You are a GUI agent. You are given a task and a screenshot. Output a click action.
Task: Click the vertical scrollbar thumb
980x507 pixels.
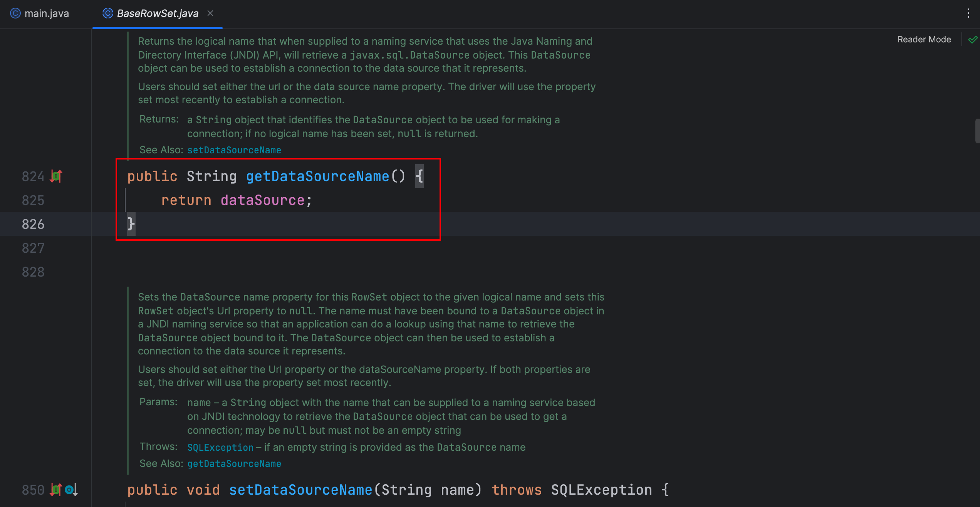(977, 131)
